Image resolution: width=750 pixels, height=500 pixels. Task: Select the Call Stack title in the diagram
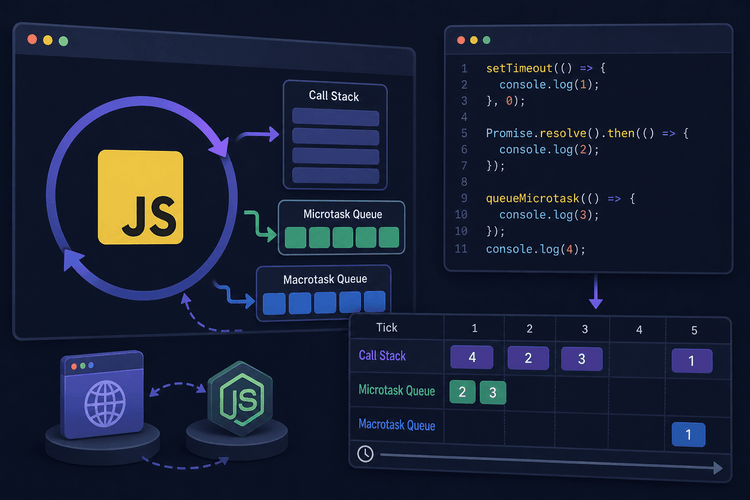click(x=334, y=96)
